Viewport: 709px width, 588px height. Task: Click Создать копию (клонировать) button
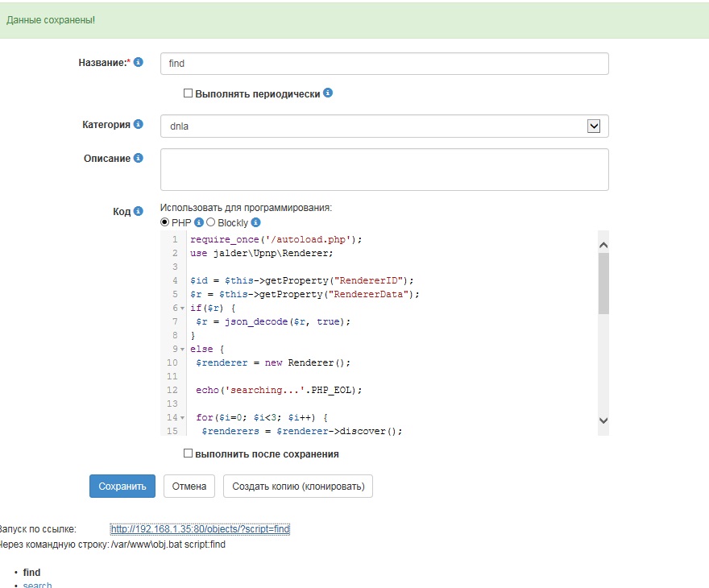click(x=297, y=487)
